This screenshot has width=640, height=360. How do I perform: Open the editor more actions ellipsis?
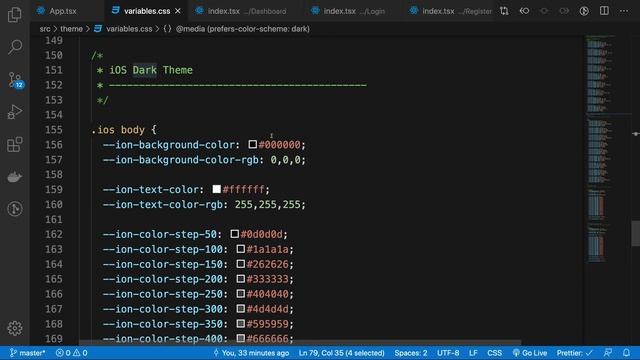[624, 11]
